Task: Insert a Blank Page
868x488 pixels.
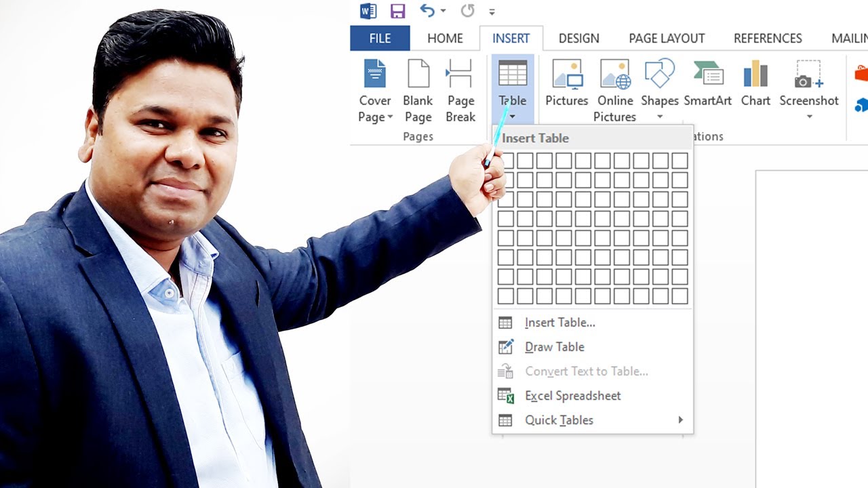Action: click(x=418, y=88)
